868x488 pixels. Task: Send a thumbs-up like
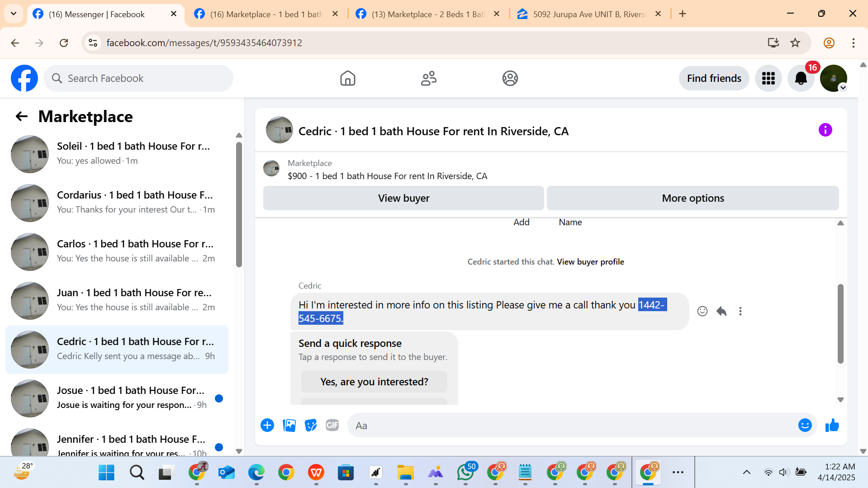point(832,426)
